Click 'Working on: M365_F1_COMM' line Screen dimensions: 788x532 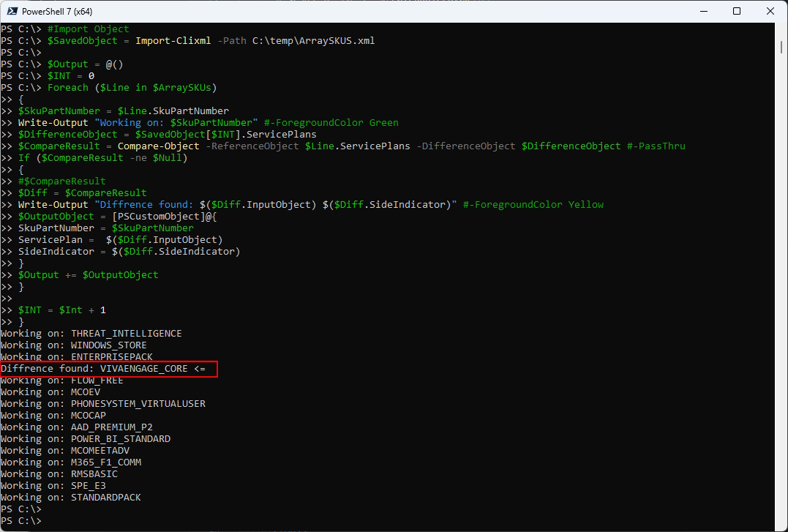tap(71, 462)
